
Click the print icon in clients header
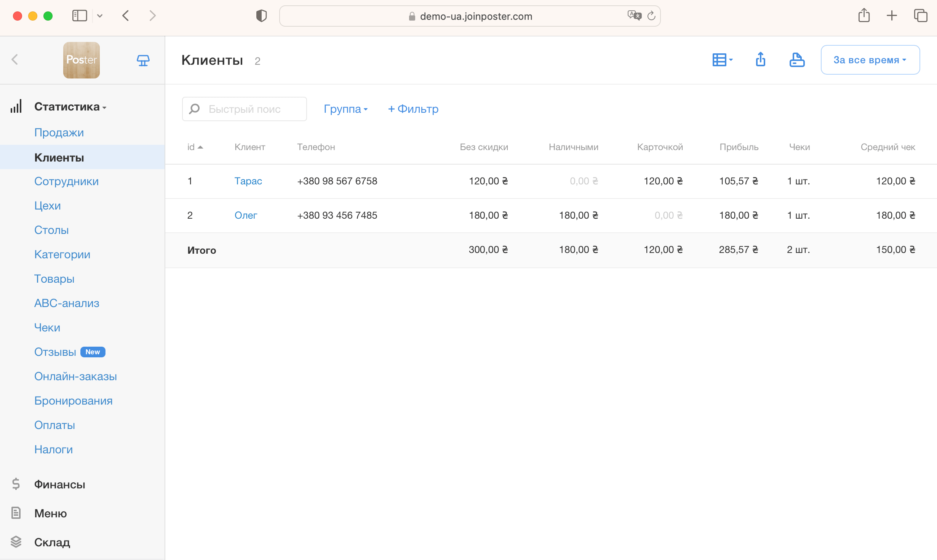796,59
